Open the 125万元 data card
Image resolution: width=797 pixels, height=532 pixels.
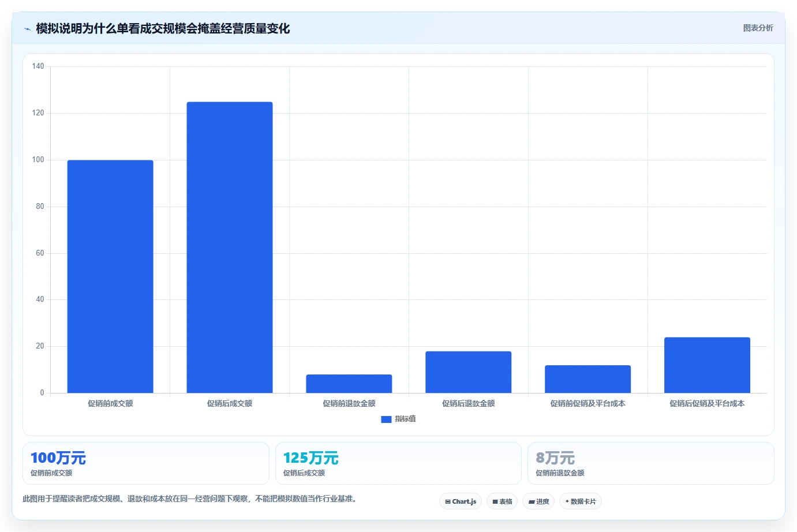tap(398, 463)
